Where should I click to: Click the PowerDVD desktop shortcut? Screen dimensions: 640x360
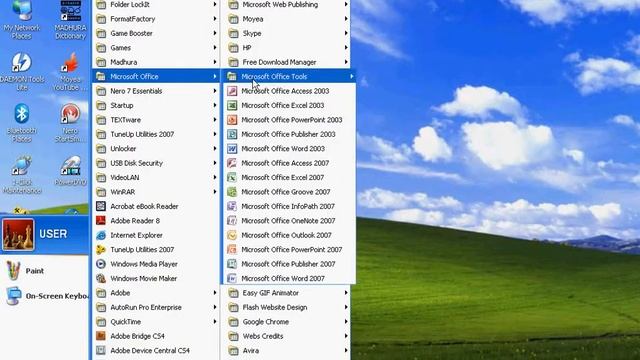pos(70,171)
